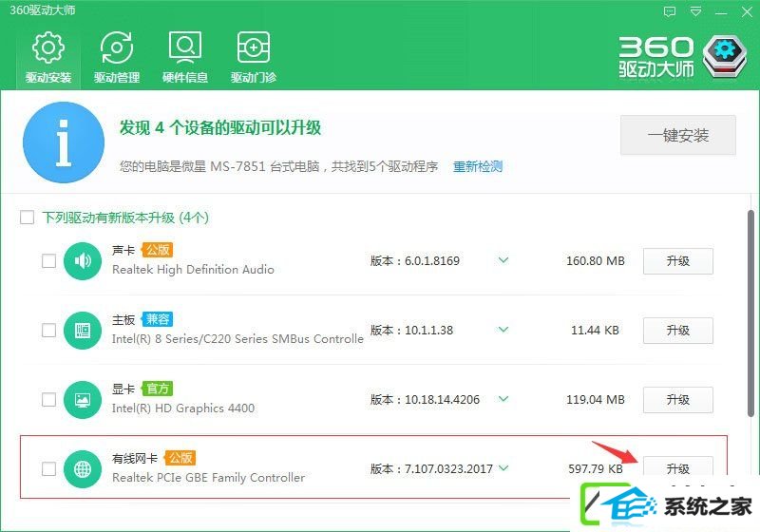This screenshot has width=760, height=532.
Task: Click the 360驱动大师 window title text
Action: [x=42, y=10]
